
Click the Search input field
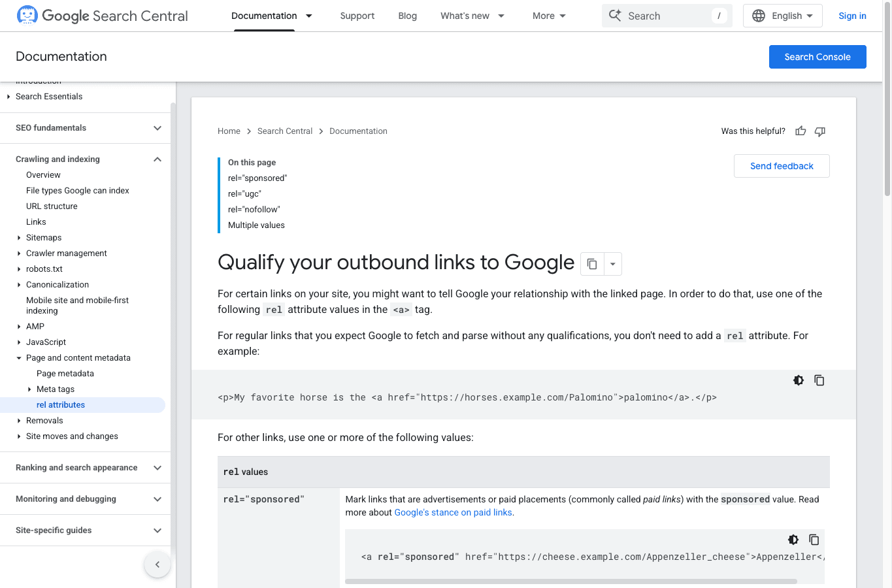tap(667, 16)
